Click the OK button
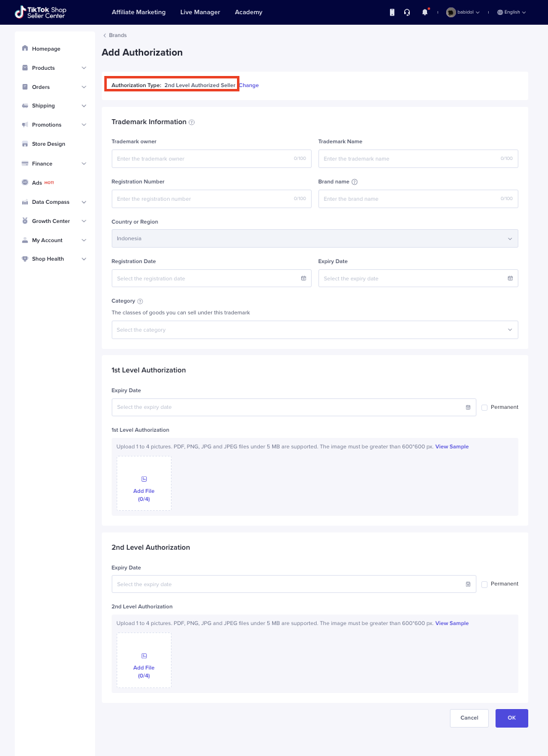 point(512,718)
